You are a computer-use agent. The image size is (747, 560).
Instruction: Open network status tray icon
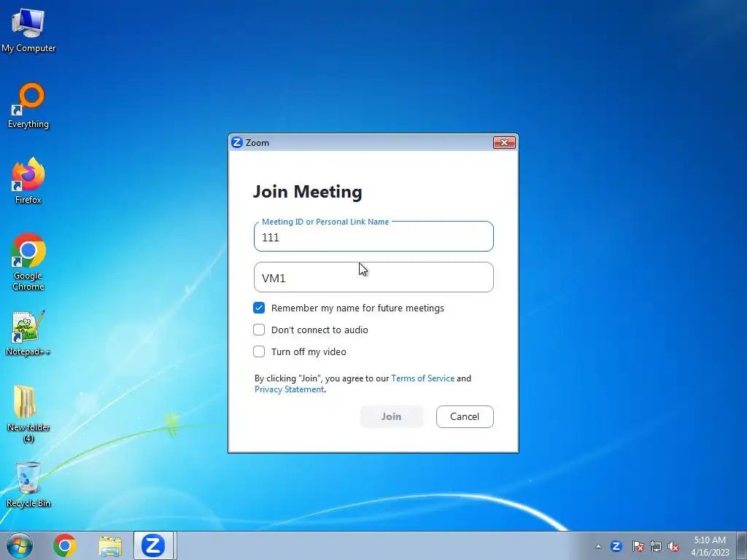point(656,546)
